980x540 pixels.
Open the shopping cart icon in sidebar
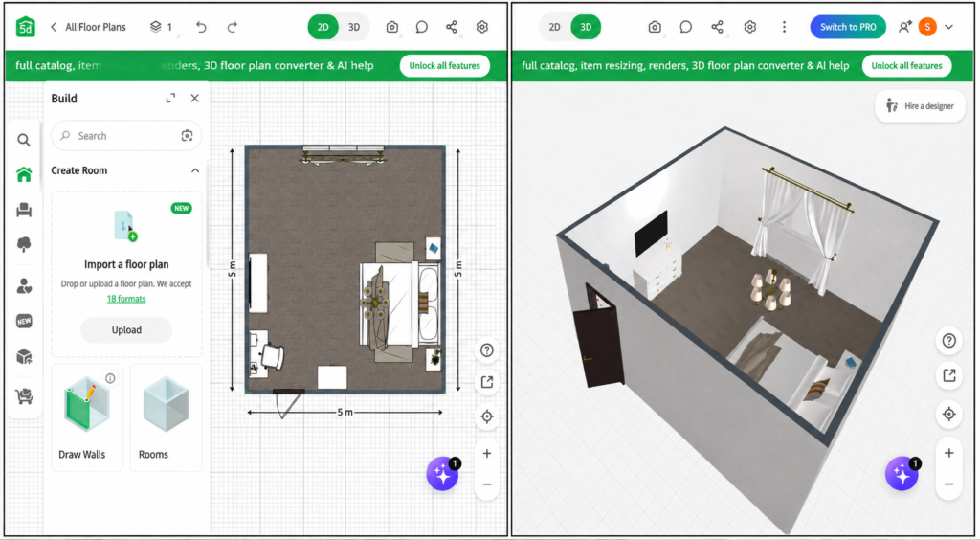[24, 396]
